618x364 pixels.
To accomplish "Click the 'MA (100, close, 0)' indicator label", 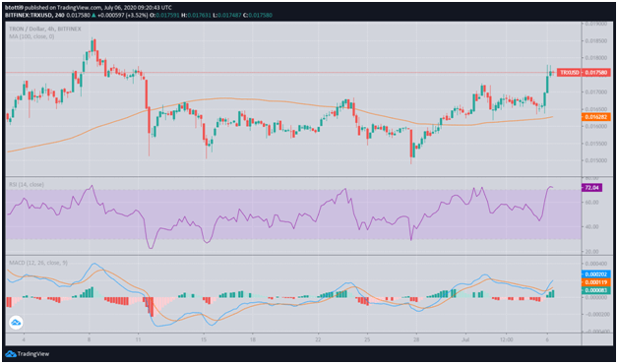I will (31, 36).
